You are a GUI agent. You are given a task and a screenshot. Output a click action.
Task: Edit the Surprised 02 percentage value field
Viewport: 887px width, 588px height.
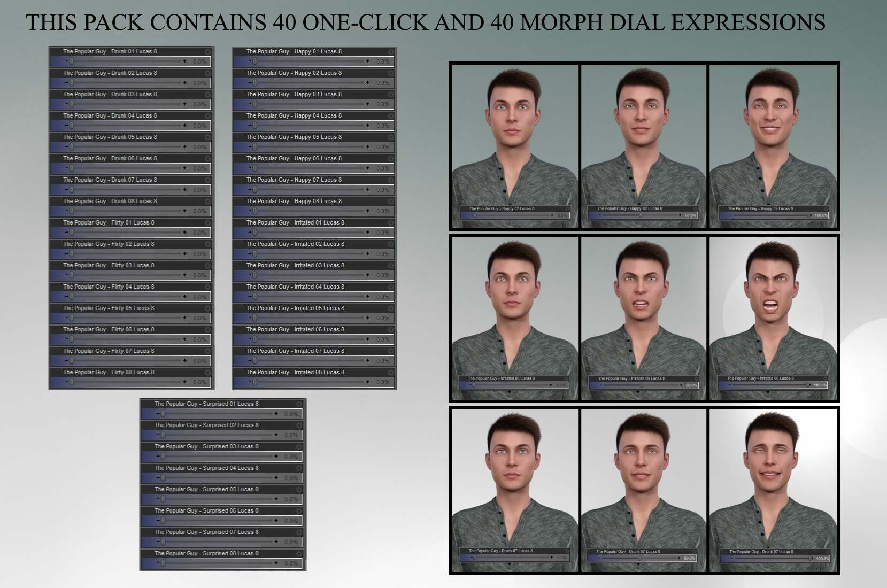coord(292,435)
